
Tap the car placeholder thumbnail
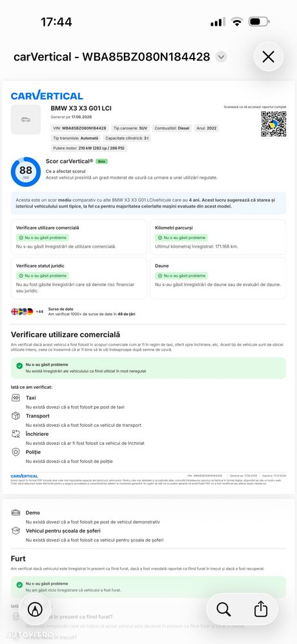(26, 119)
